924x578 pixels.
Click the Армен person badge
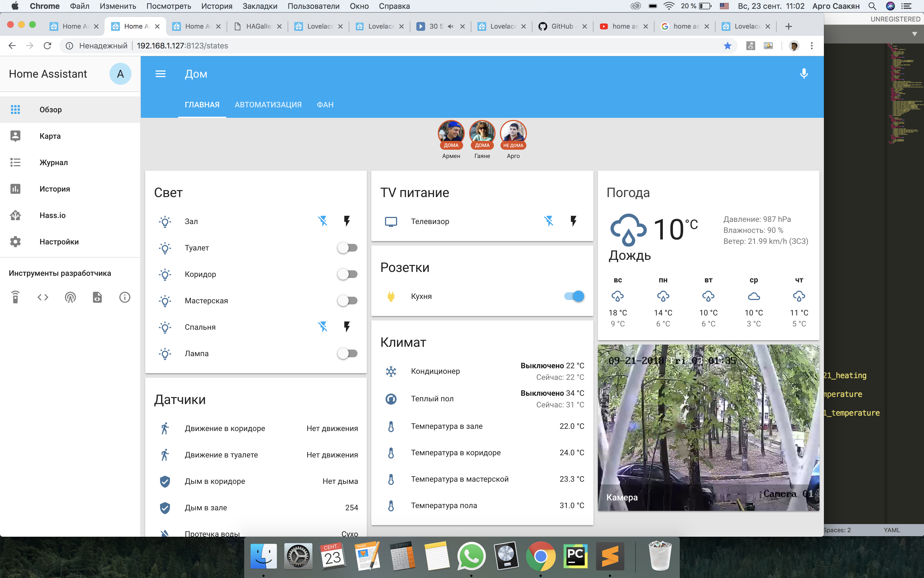[x=451, y=140]
